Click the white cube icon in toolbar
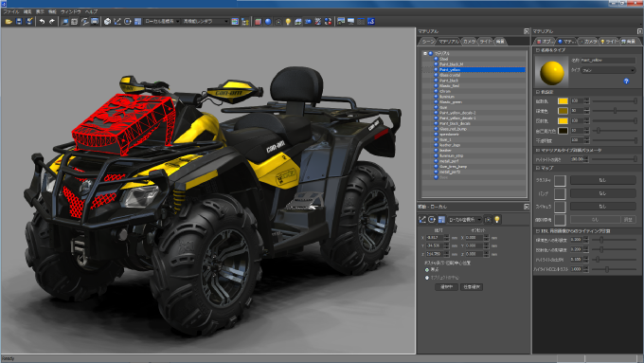Image resolution: width=644 pixels, height=363 pixels. coord(107,22)
